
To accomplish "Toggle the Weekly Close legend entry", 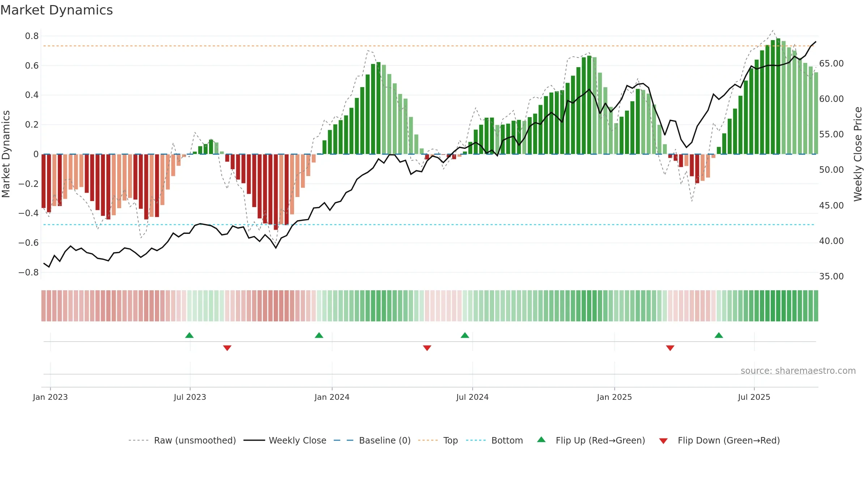I will point(285,440).
